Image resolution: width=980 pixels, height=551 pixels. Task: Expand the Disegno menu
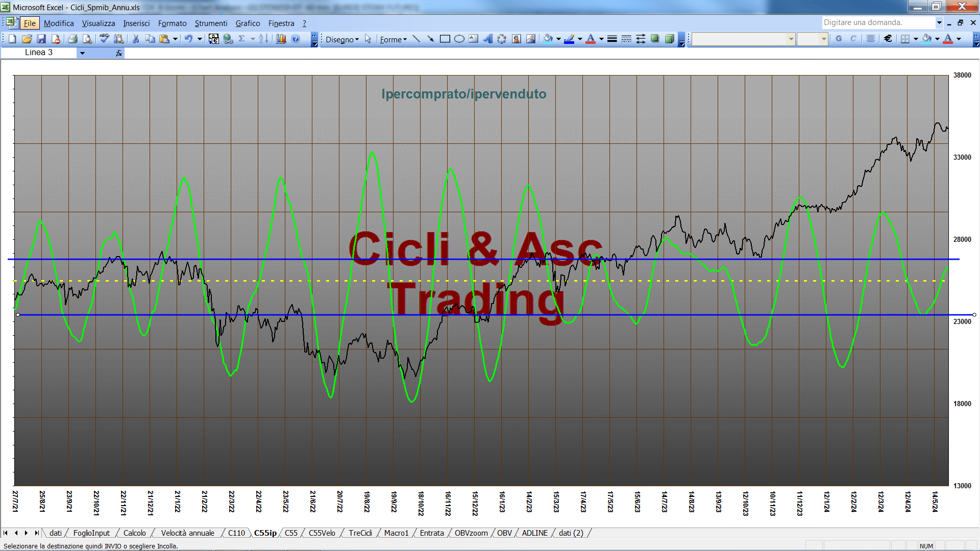[342, 39]
